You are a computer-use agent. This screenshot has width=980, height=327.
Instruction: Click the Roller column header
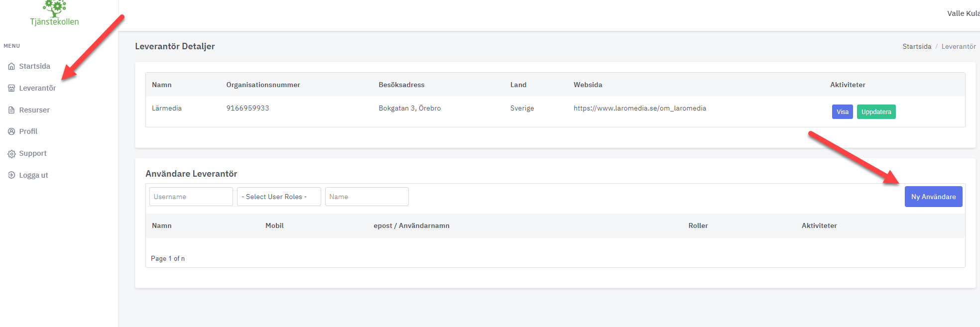point(698,225)
